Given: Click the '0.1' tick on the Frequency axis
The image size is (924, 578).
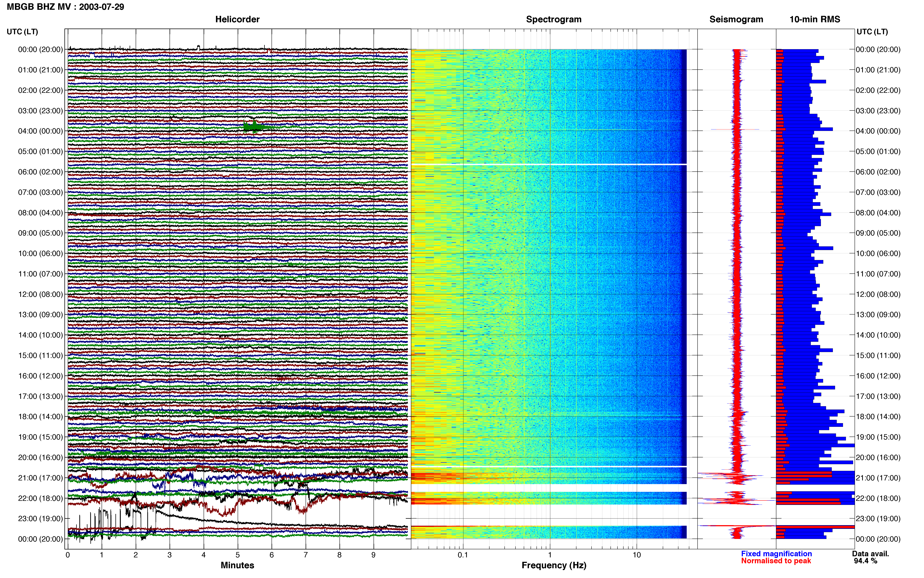Looking at the screenshot, I should (463, 555).
